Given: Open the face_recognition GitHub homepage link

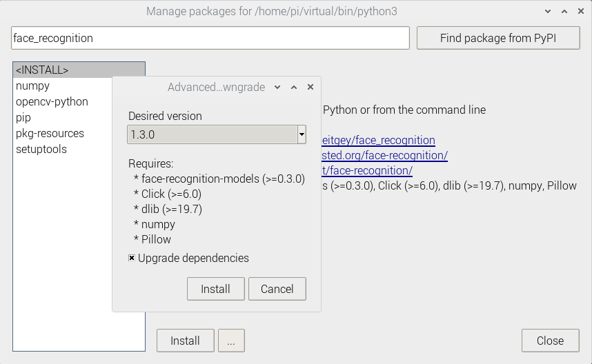Looking at the screenshot, I should pyautogui.click(x=378, y=141).
